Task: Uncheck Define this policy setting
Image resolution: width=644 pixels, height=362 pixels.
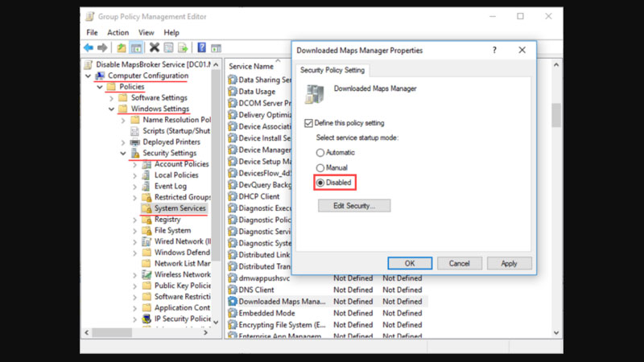Action: (309, 123)
